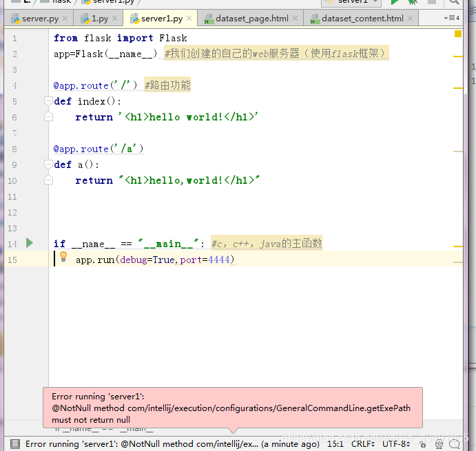This screenshot has width=476, height=451.
Task: Toggle the read-only lock icon
Action: 422,445
